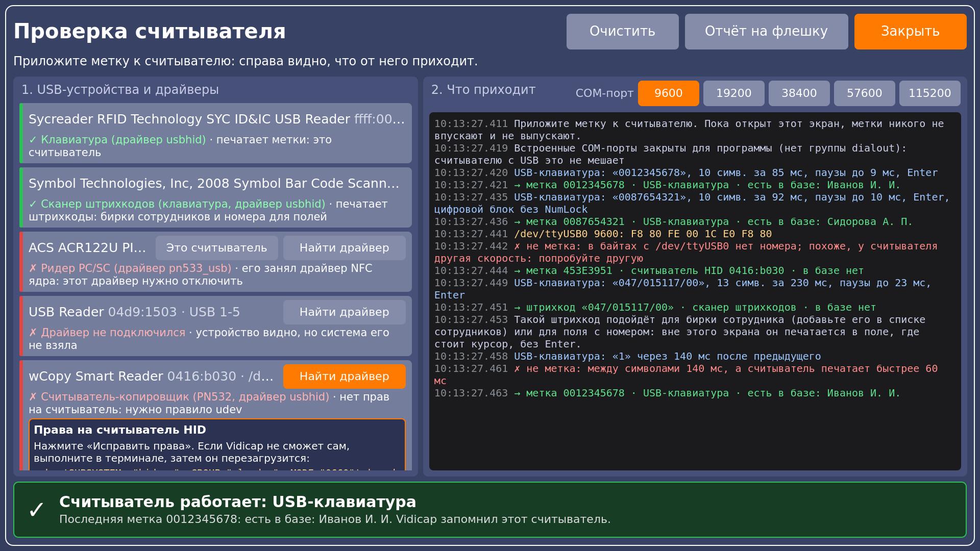This screenshot has width=980, height=551.
Task: Click «Считыватель работает: USB-клавиатура» status title
Action: (237, 502)
